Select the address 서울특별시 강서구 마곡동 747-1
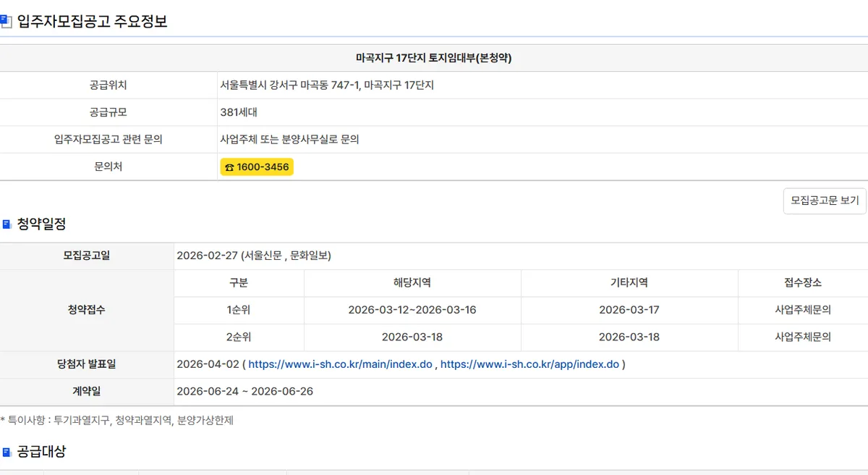 point(289,85)
